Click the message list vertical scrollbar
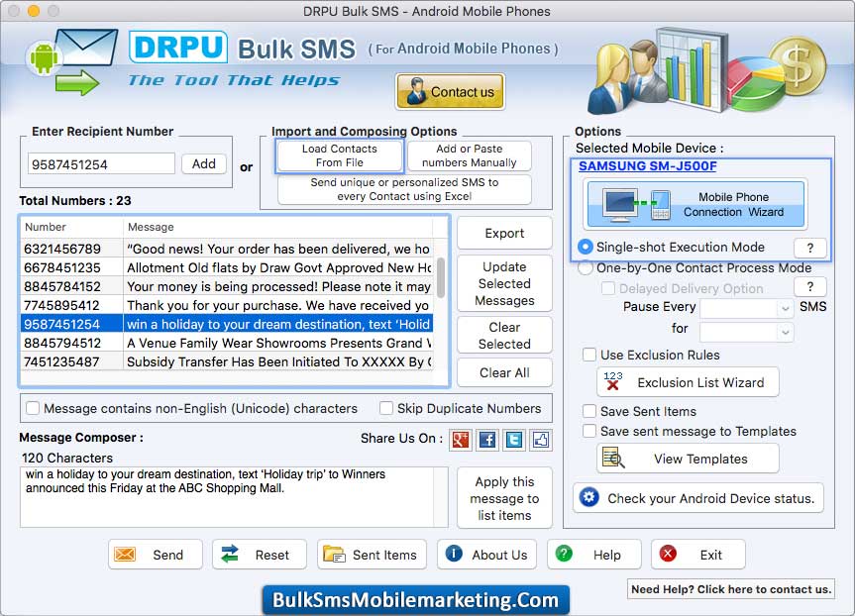Image resolution: width=855 pixels, height=616 pixels. [x=441, y=277]
